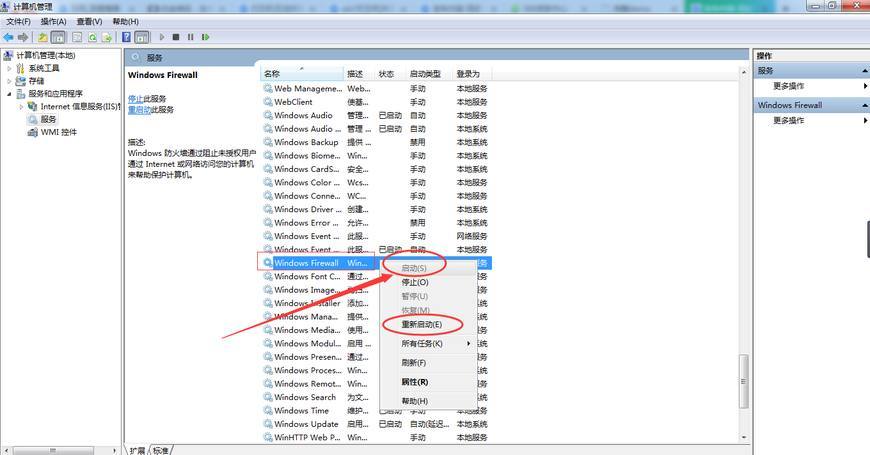Click the WMI 控件 icon in the tree
Screen dimensions: 870x455
[33, 132]
